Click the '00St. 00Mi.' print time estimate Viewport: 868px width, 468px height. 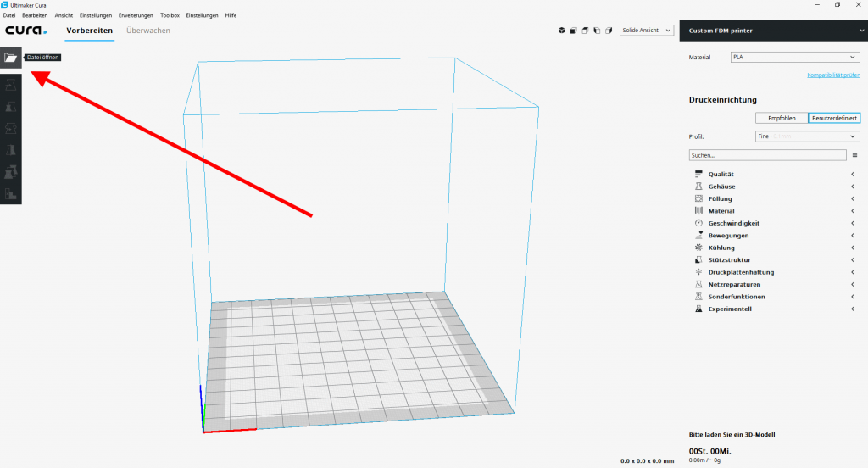point(709,451)
